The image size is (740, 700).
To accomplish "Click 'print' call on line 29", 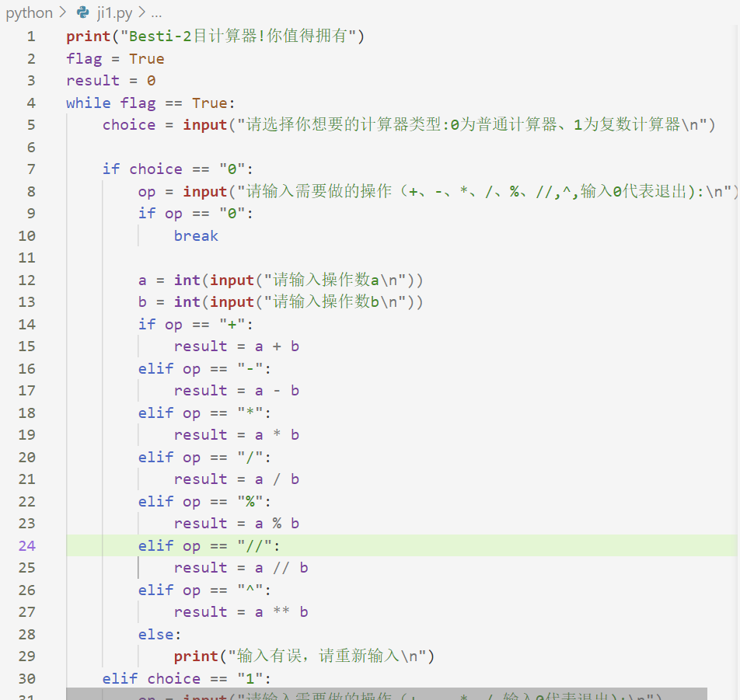I will tap(196, 656).
